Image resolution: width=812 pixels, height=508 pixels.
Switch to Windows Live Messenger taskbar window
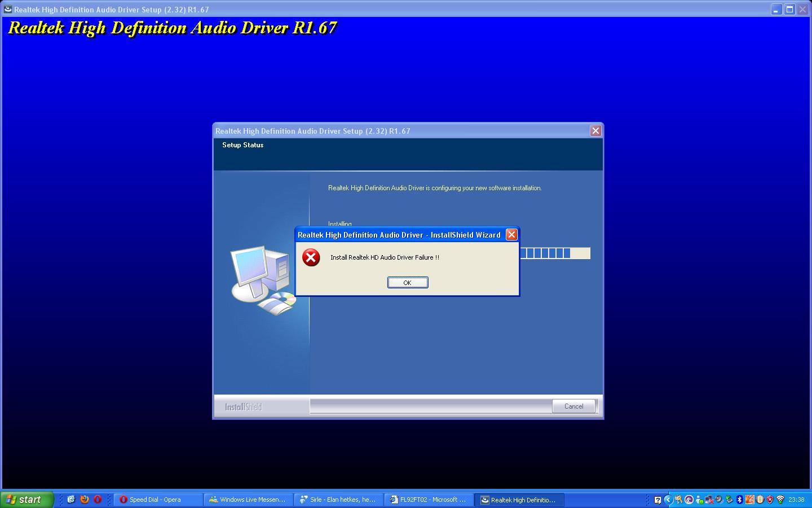pos(249,500)
